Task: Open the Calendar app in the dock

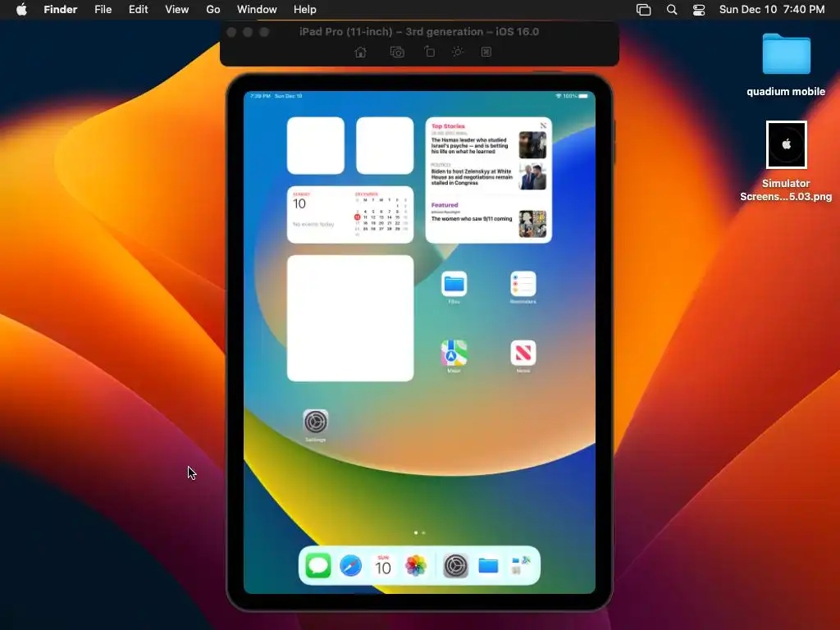Action: 383,566
